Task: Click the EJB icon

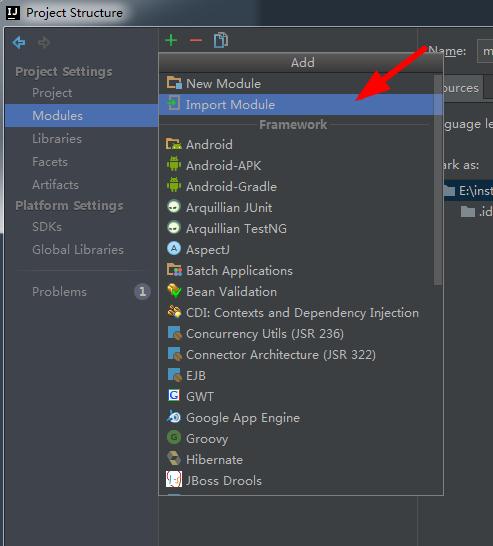Action: tap(175, 375)
